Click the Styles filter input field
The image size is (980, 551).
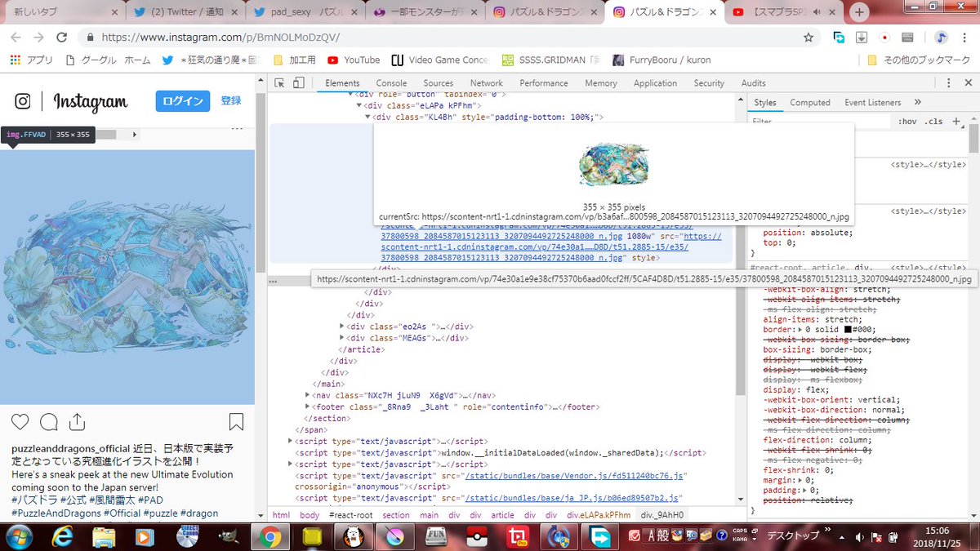pyautogui.click(x=819, y=122)
